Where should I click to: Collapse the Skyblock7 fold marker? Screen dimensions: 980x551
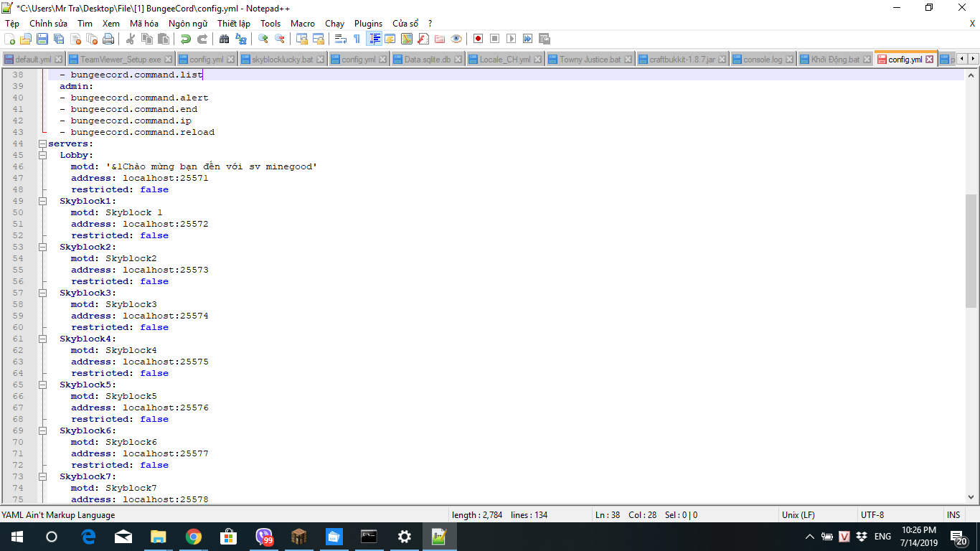[x=42, y=476]
